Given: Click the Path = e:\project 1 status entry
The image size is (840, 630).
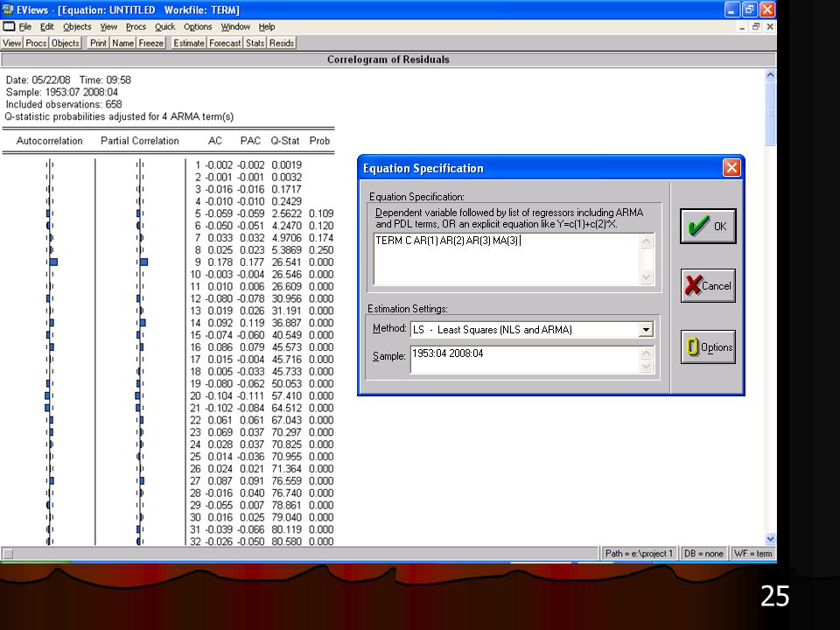Looking at the screenshot, I should [x=639, y=553].
